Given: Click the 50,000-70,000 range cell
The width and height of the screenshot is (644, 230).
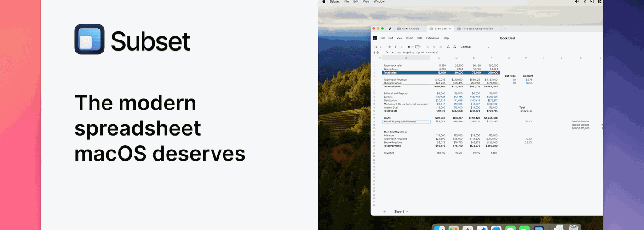Looking at the screenshot, I should (x=580, y=121).
